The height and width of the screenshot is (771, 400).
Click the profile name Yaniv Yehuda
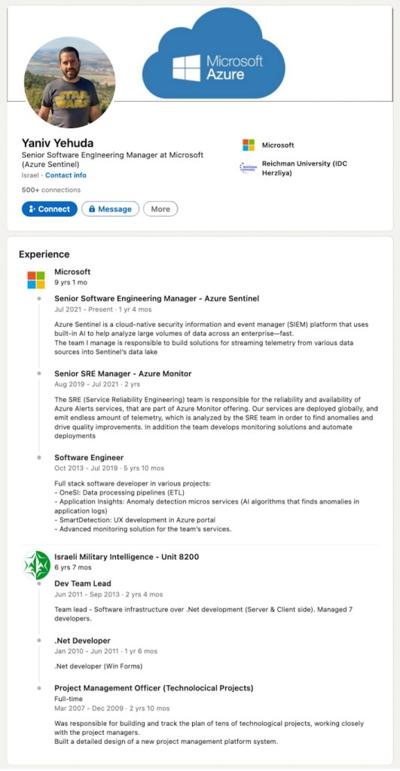(58, 143)
